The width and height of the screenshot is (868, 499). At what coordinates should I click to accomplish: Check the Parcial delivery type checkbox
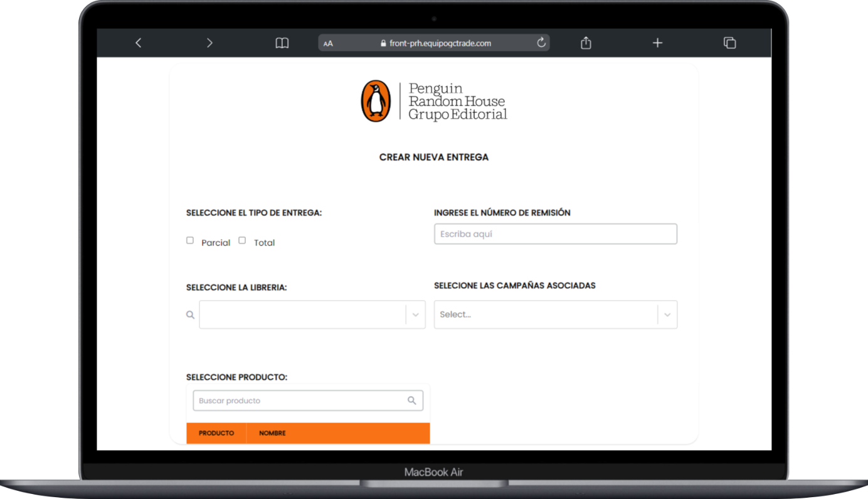tap(189, 240)
